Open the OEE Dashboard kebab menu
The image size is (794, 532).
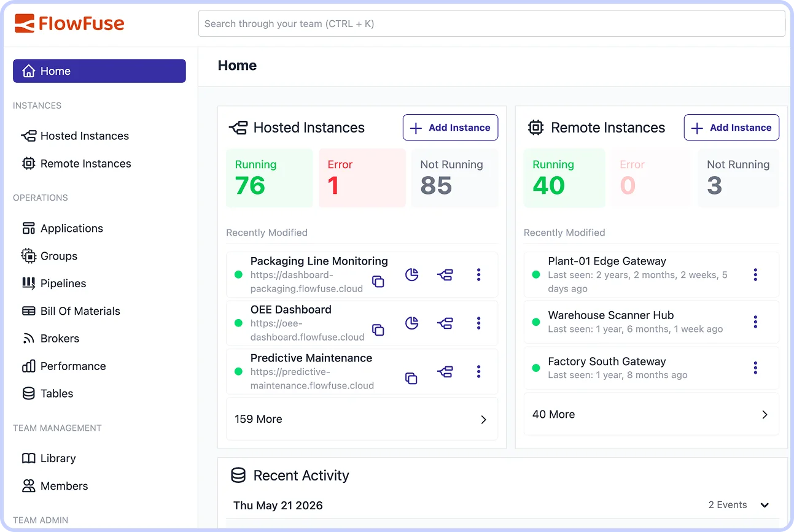pos(479,323)
